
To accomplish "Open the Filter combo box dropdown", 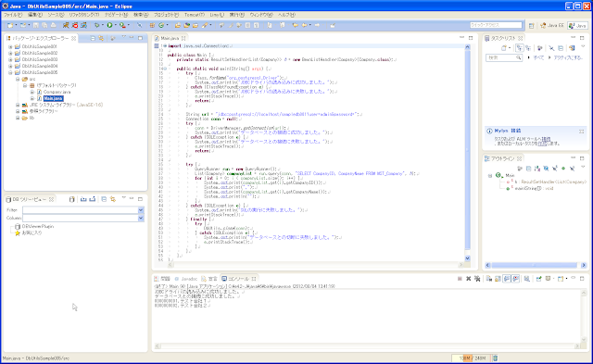I will [x=141, y=209].
